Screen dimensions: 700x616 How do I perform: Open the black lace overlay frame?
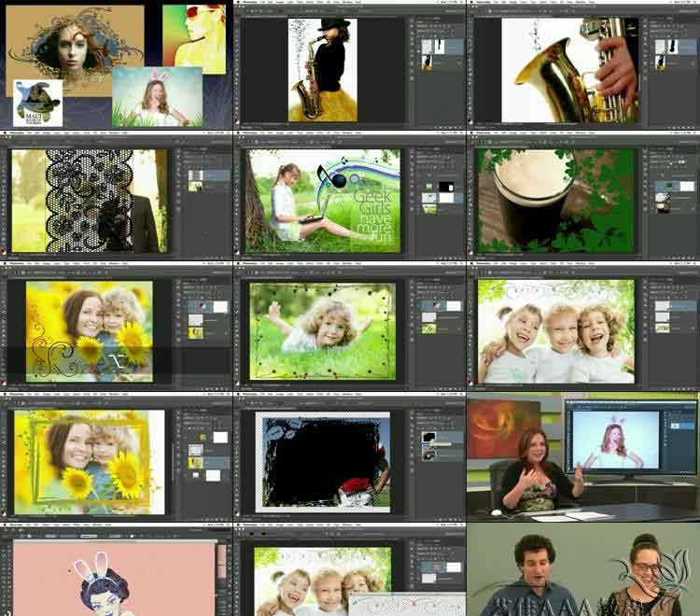tap(90, 201)
